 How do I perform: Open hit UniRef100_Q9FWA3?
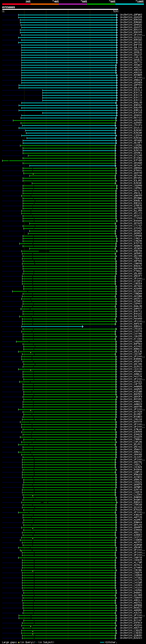tap(131, 15)
